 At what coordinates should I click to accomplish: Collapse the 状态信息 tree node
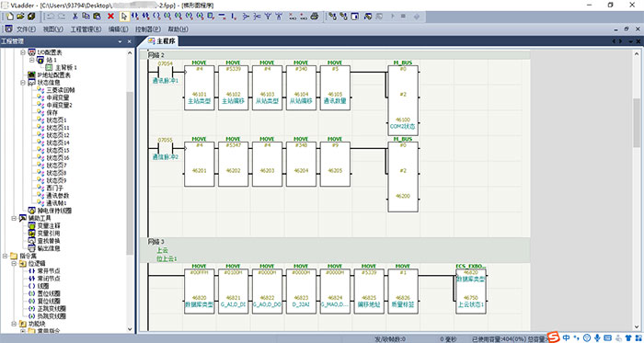coord(23,83)
